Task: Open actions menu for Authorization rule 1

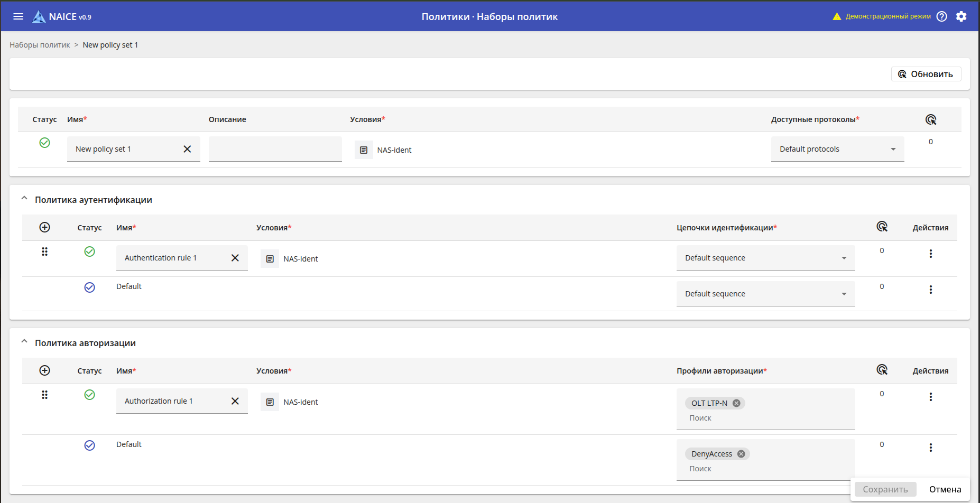Action: [930, 397]
